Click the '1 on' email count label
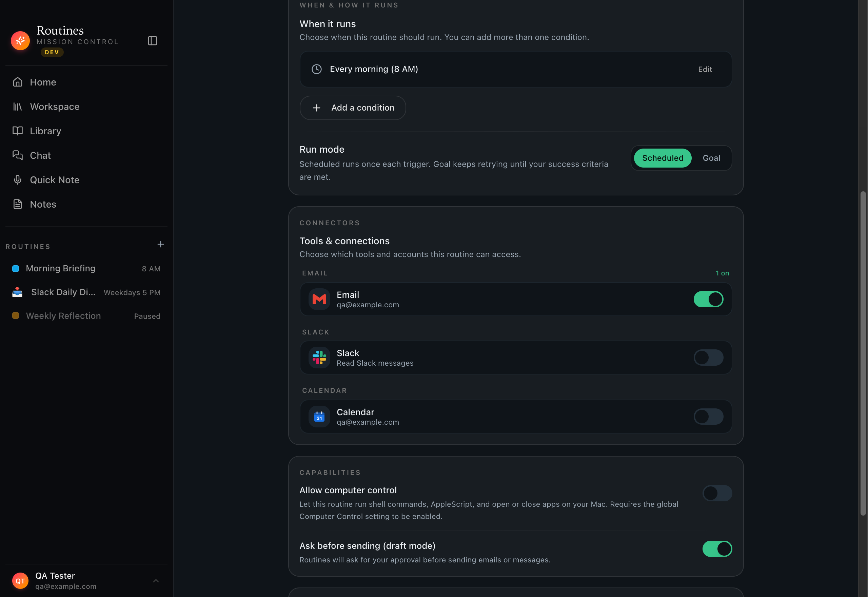Screen dimensions: 868x597 (722, 273)
